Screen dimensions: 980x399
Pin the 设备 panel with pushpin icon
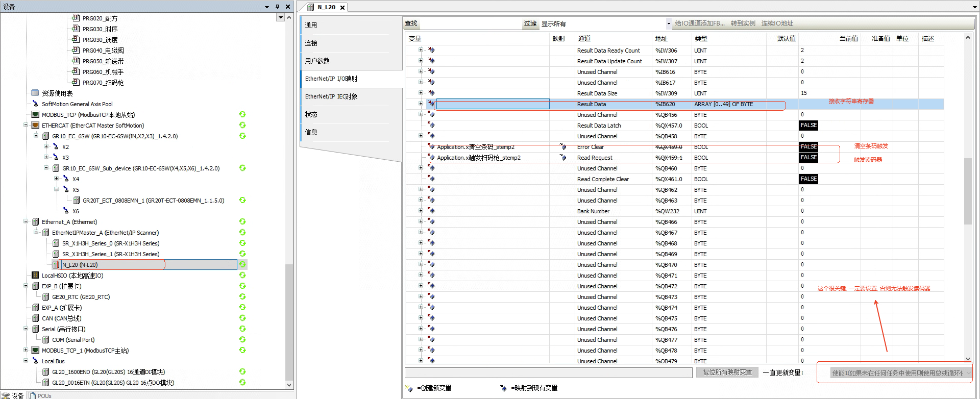point(277,7)
